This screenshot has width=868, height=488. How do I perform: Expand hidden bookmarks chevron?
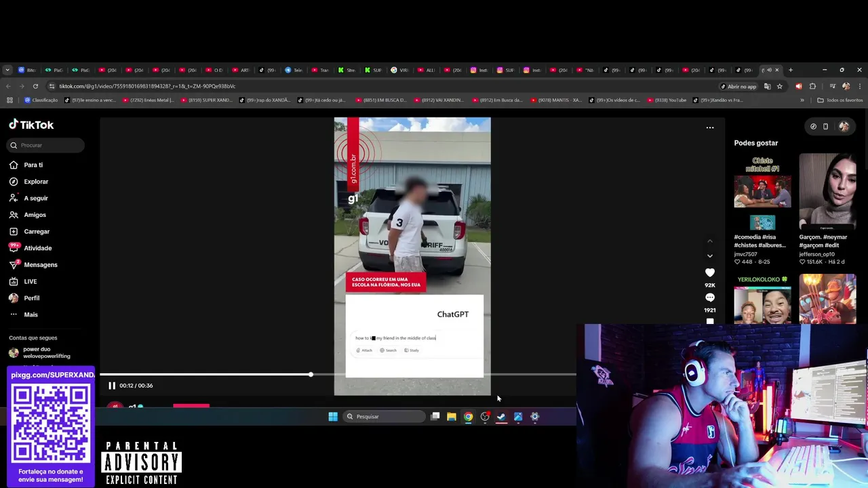pyautogui.click(x=802, y=100)
